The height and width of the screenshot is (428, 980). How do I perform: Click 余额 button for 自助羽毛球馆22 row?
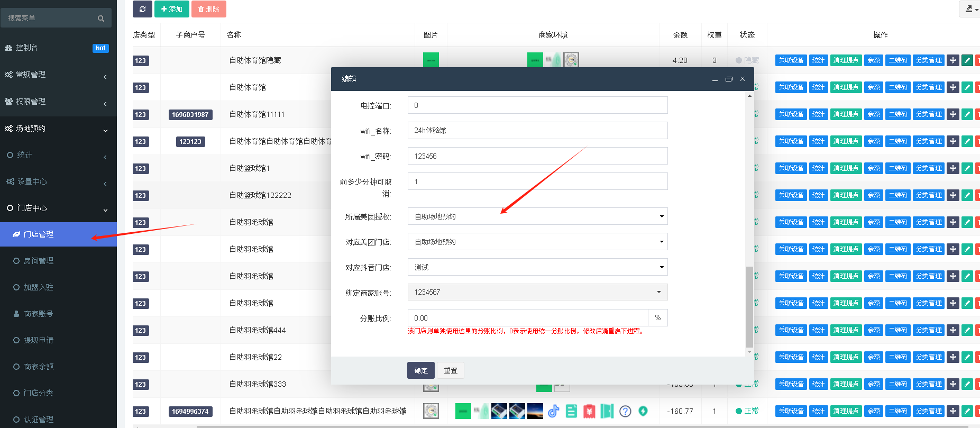point(874,357)
